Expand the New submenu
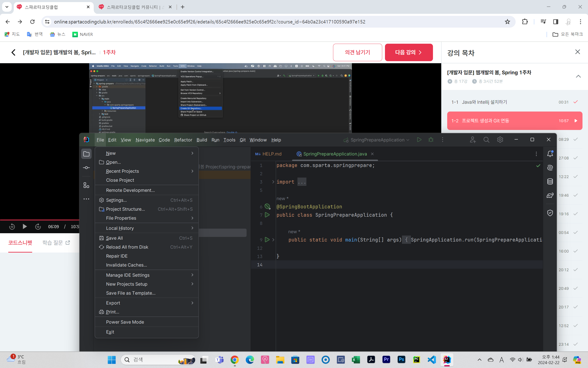The width and height of the screenshot is (588, 368). click(147, 153)
